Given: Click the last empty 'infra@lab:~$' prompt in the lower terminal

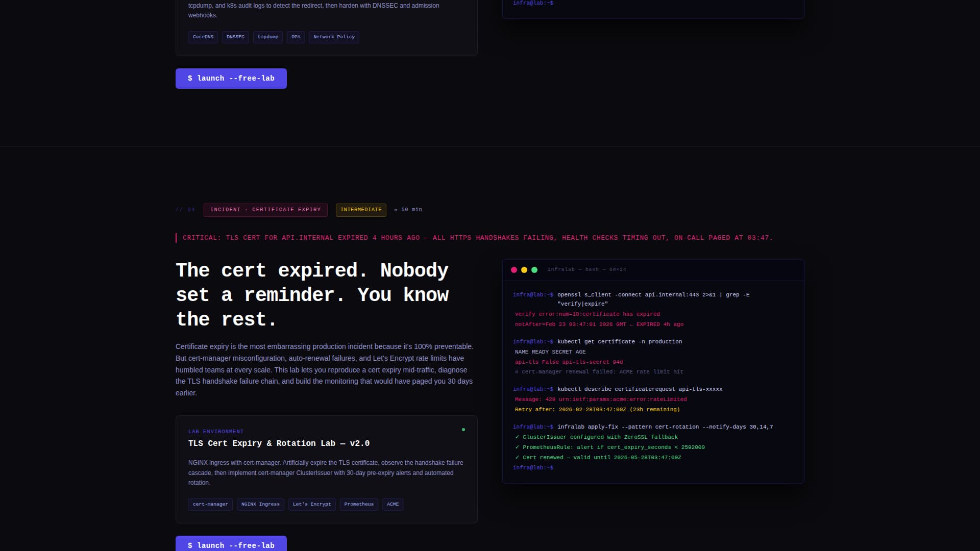Looking at the screenshot, I should [x=533, y=468].
